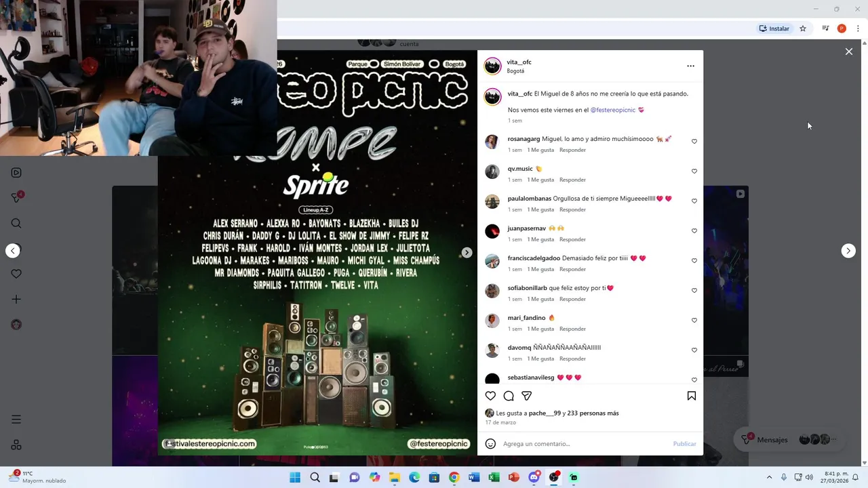Like franciscadelgadoo's comment

tap(694, 261)
